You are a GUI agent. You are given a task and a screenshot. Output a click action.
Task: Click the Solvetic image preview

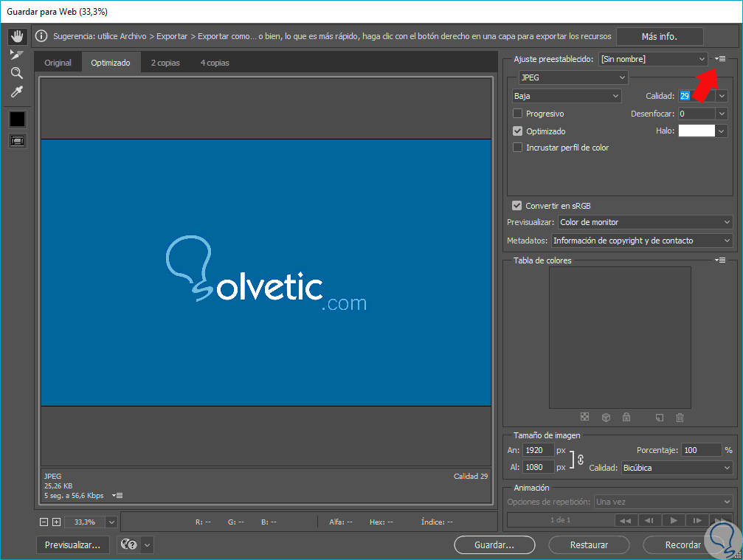(266, 272)
